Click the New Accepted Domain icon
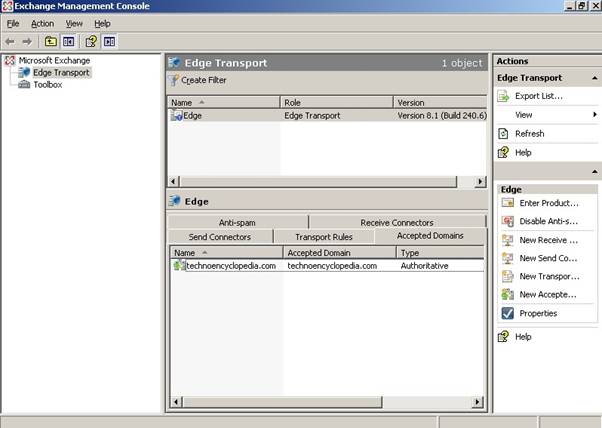 [x=508, y=294]
